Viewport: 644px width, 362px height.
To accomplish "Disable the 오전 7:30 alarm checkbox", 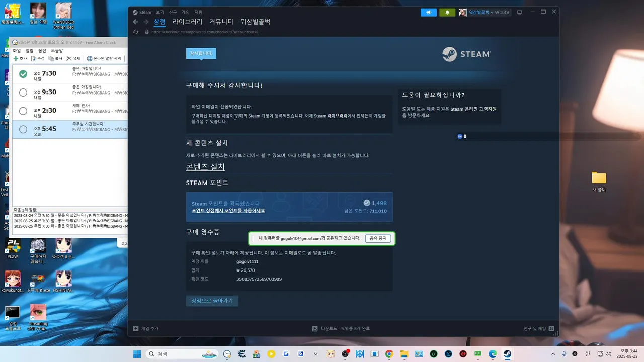I will click(x=23, y=74).
